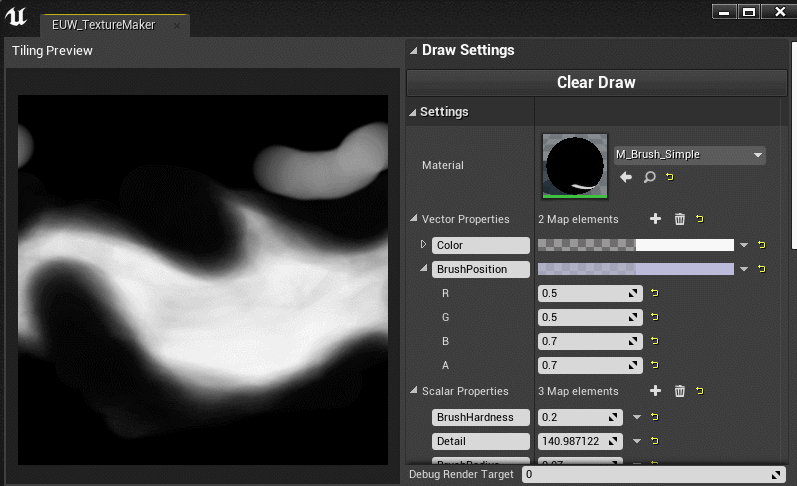Screen dimensions: 797x486
Task: Minimize the editor window
Action: [724, 12]
